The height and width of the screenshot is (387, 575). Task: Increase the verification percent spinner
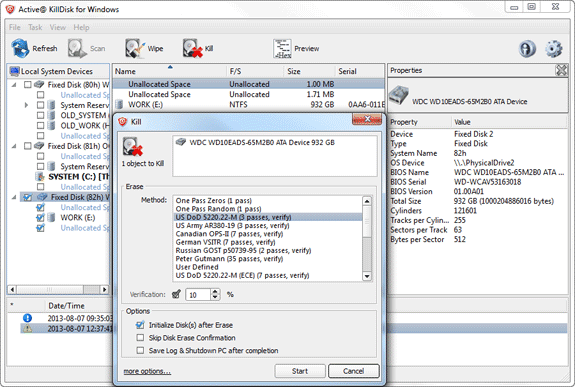click(x=215, y=291)
